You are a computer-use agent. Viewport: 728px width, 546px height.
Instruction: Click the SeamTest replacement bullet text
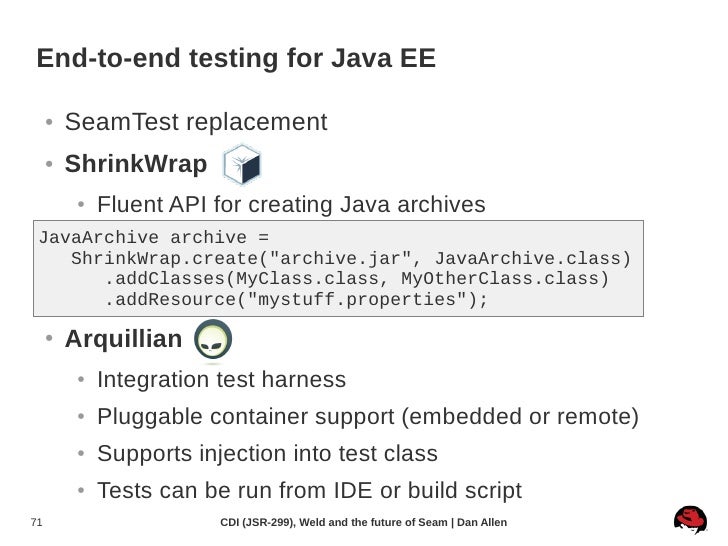click(196, 122)
